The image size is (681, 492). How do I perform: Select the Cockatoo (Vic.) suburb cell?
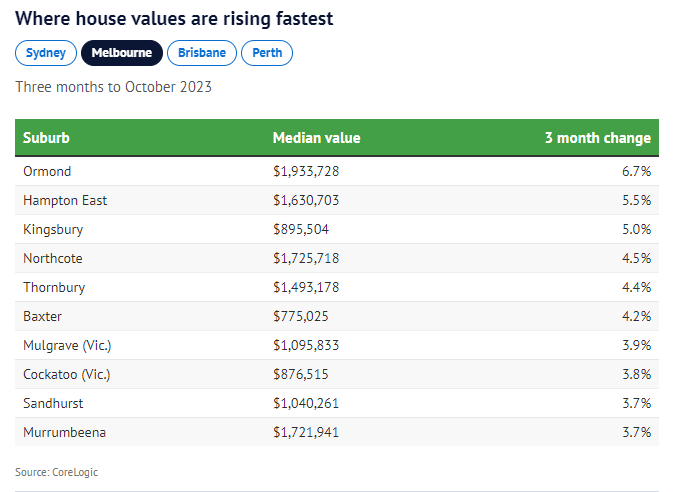(67, 374)
